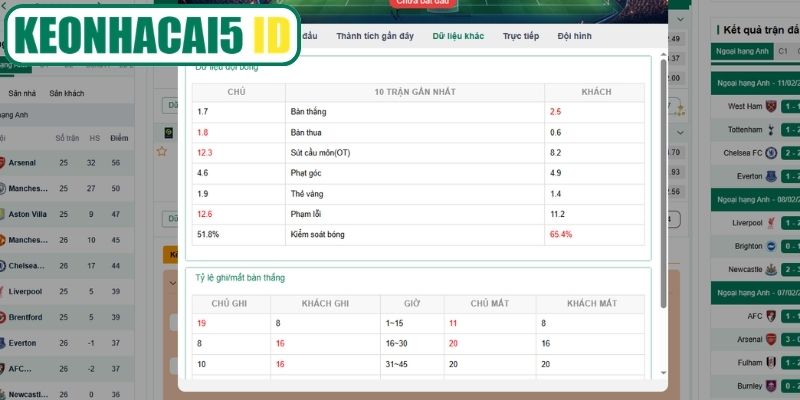The image size is (800, 400).
Task: Click the 65.4% possession value
Action: click(x=561, y=235)
